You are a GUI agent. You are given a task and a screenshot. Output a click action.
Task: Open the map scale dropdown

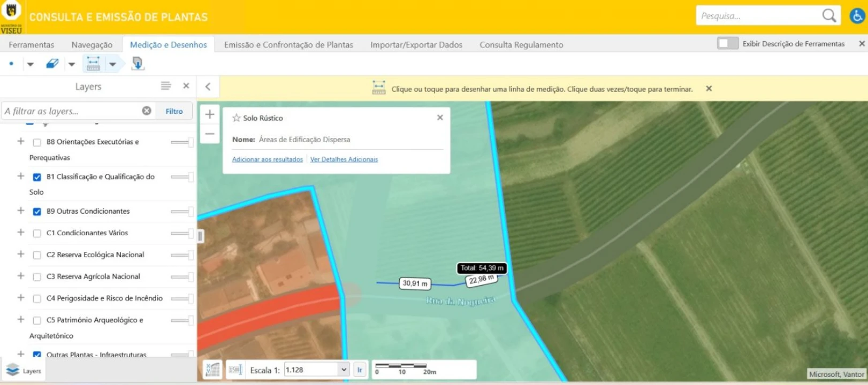(344, 369)
